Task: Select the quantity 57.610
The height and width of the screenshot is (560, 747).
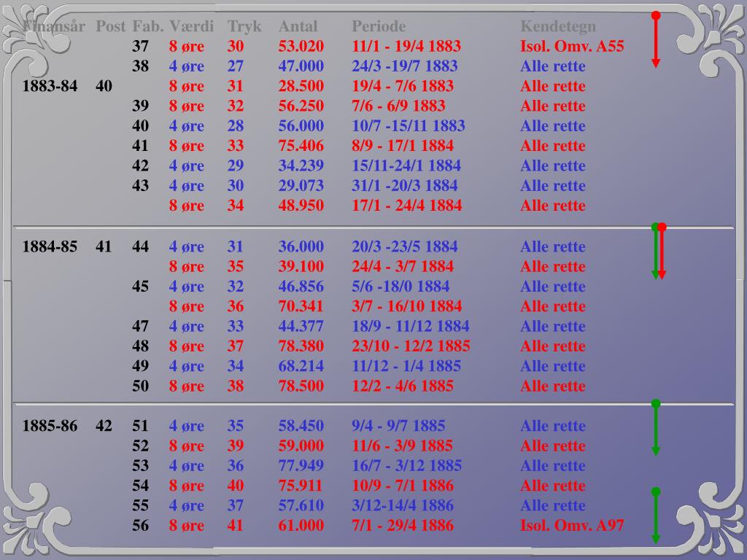Action: (301, 506)
